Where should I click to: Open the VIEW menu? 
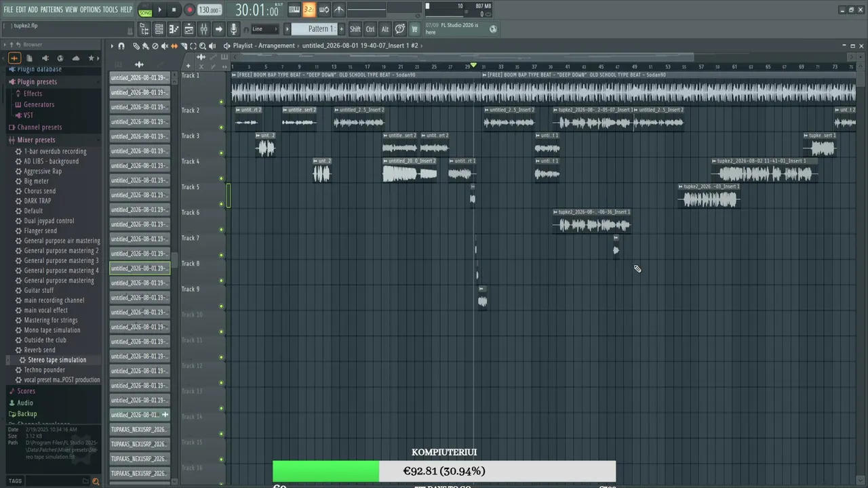[x=71, y=9]
